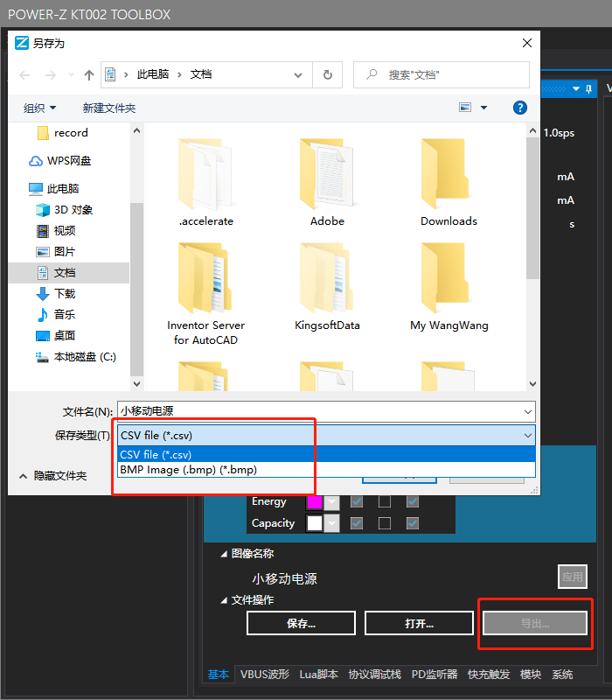Click the 搜索"文档" search field
This screenshot has height=700, width=612.
(442, 74)
